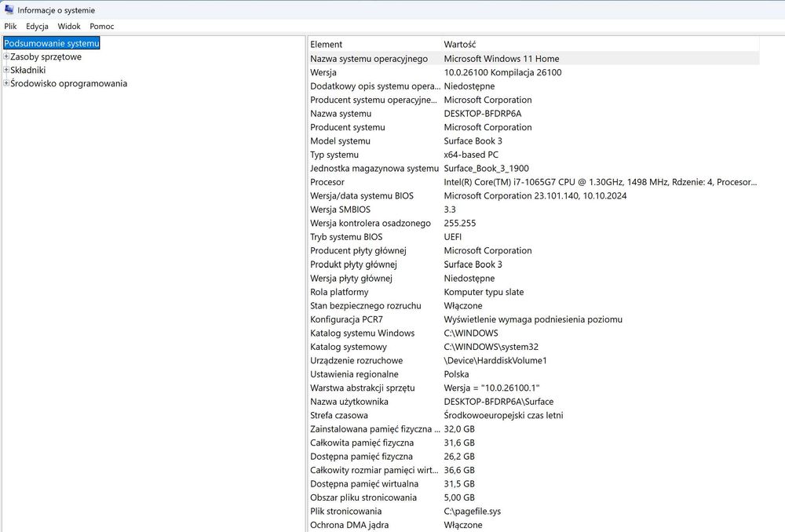This screenshot has height=532, width=785.
Task: Select the Strefa czasowa row
Action: 534,415
